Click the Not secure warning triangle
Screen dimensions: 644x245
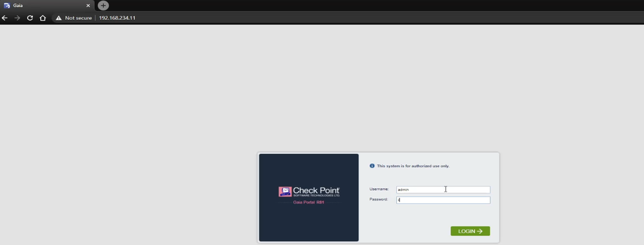pos(59,18)
